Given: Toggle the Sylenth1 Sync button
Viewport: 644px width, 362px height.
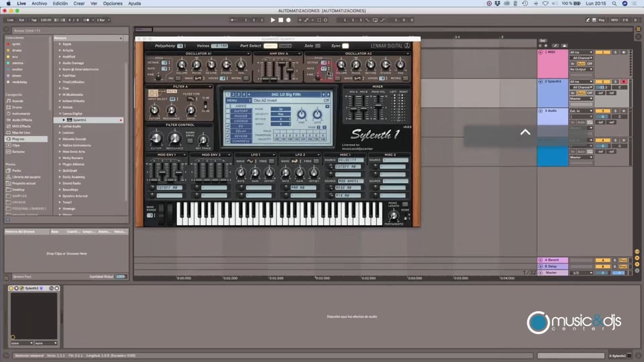Looking at the screenshot, I should click(345, 46).
